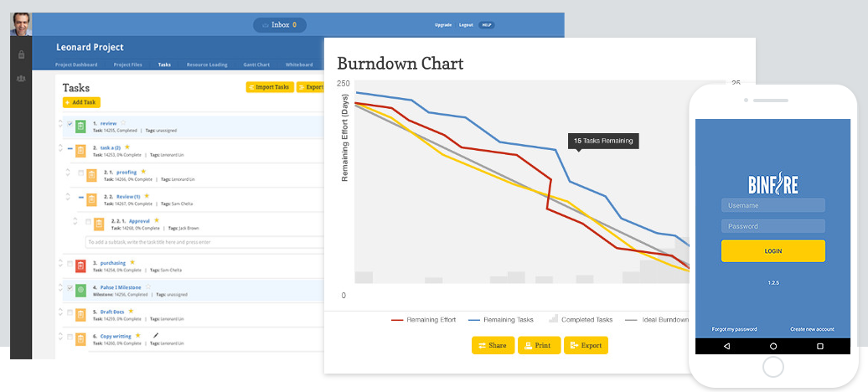Unstar the Review (1) subtask

pyautogui.click(x=147, y=196)
